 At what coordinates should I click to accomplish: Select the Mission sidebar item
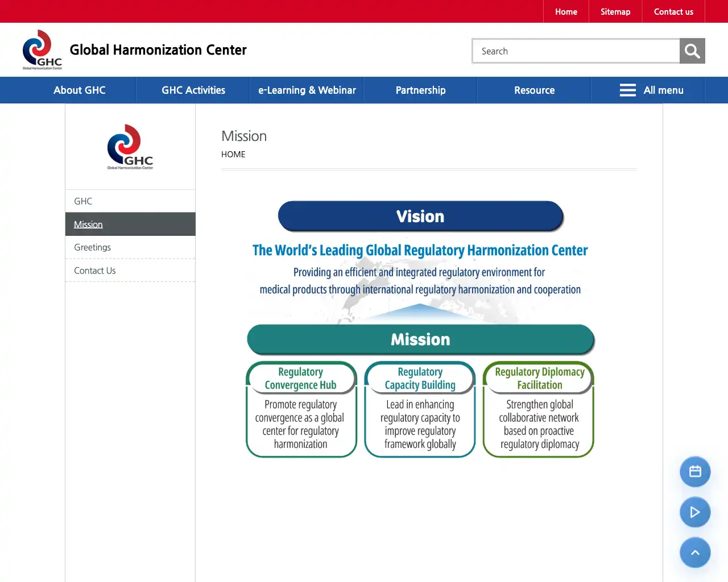pyautogui.click(x=89, y=225)
